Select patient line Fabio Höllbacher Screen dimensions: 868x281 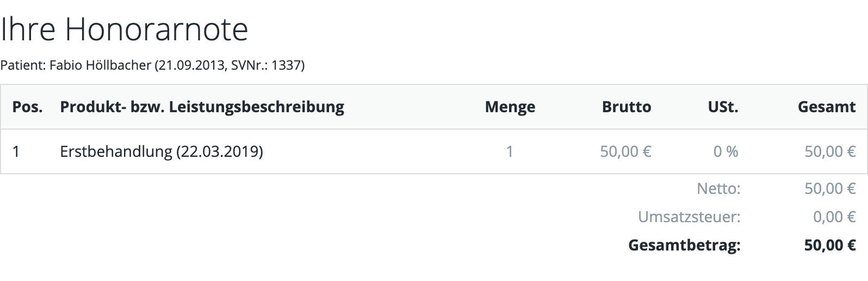point(152,66)
